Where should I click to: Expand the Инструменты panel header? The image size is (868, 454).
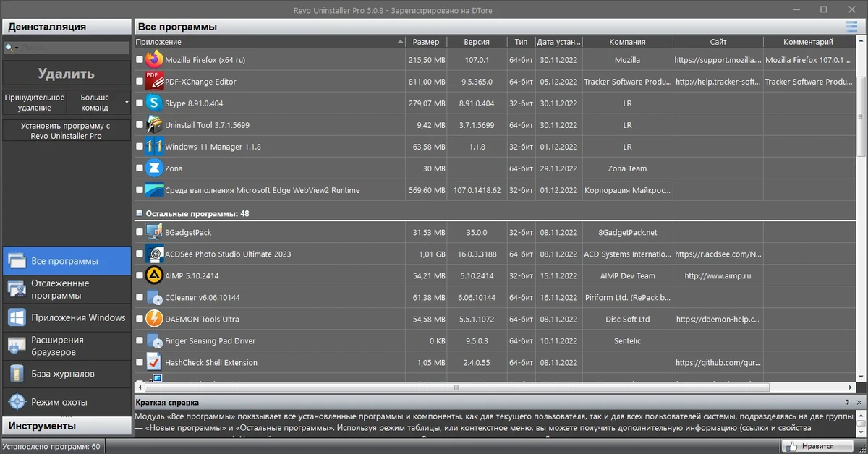pyautogui.click(x=67, y=426)
